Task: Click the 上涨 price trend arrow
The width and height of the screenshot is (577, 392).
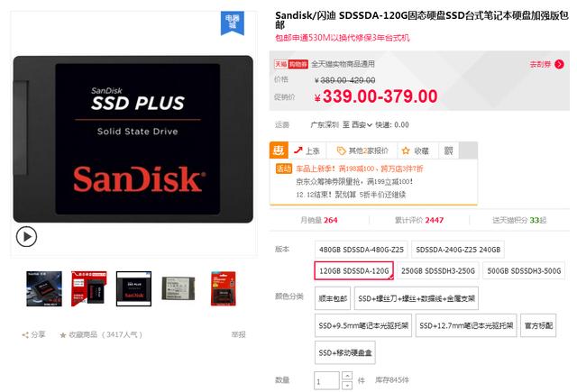Action: pos(298,150)
